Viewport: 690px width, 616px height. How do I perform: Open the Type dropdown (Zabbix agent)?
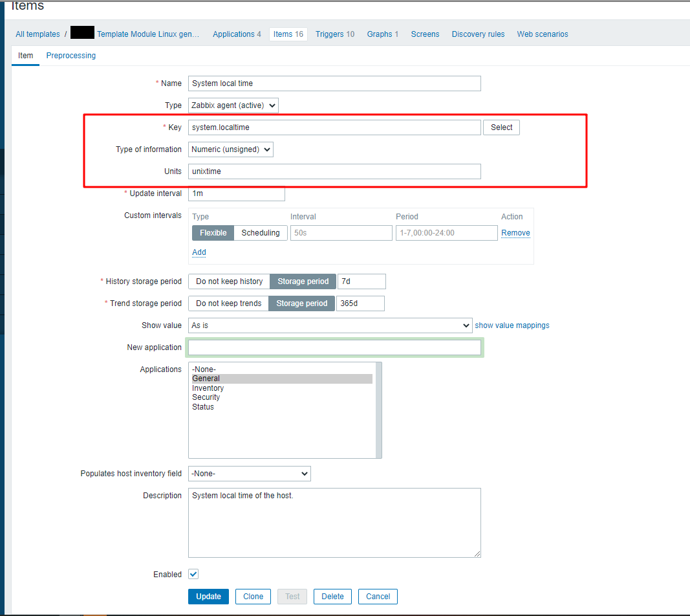click(233, 105)
